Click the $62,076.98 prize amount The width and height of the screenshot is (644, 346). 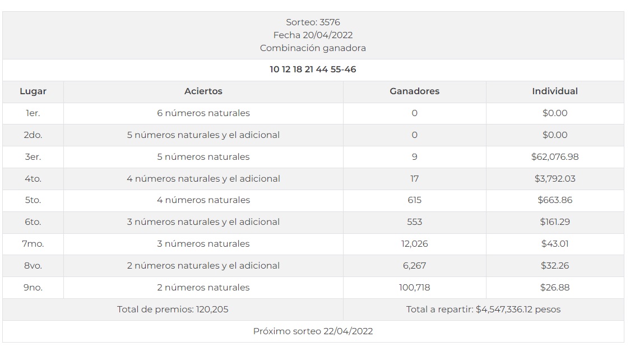pos(554,157)
